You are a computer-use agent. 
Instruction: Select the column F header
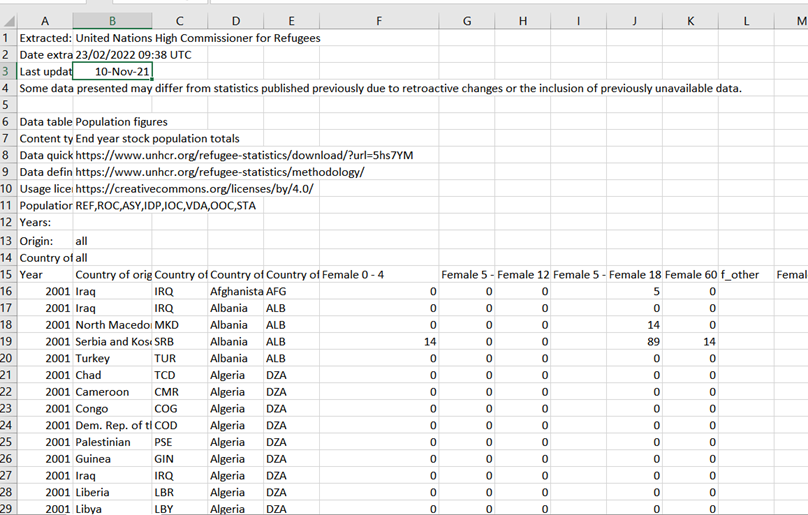(x=380, y=21)
